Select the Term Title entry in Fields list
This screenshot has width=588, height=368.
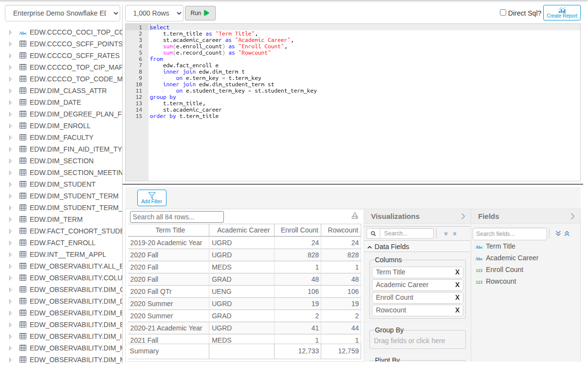(500, 247)
